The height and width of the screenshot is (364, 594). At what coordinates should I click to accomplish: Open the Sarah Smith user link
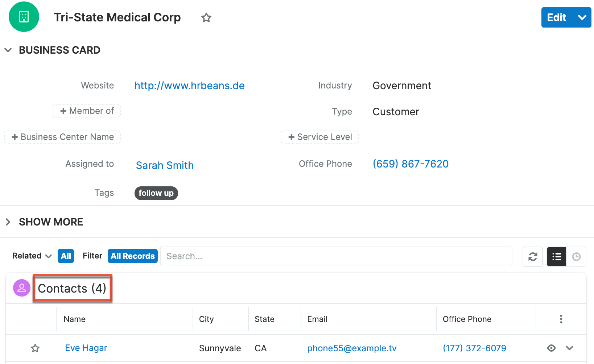(165, 165)
